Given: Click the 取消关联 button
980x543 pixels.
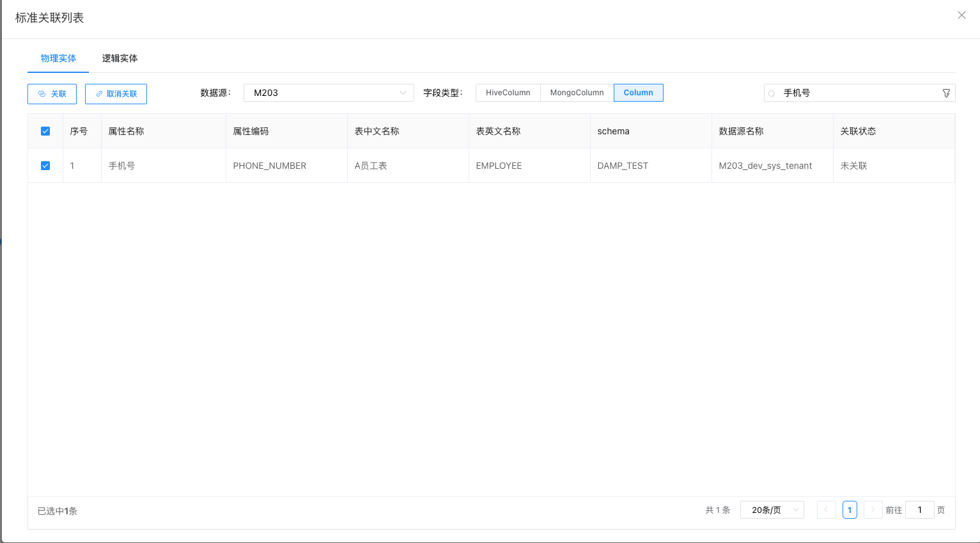Looking at the screenshot, I should tap(116, 94).
